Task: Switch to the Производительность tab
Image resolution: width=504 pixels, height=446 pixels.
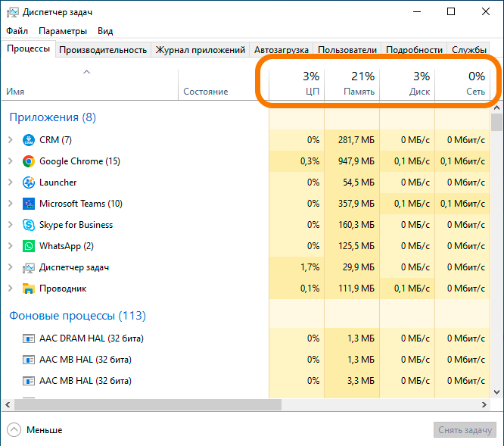Action: pyautogui.click(x=103, y=50)
